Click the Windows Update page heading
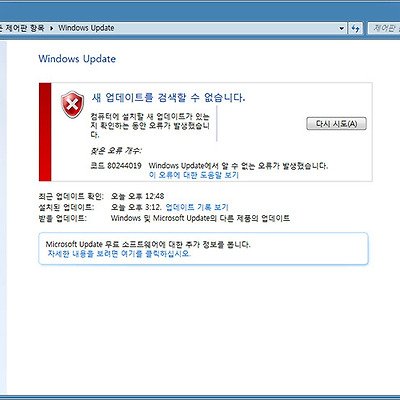The image size is (400, 400). [x=77, y=59]
